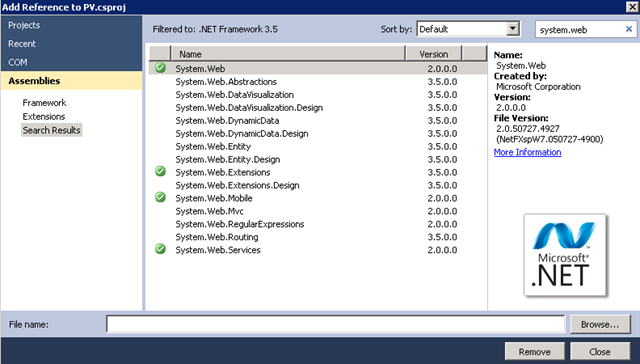Viewport: 640px width, 364px height.
Task: Click the Microsoft .NET logo image
Action: tap(565, 255)
